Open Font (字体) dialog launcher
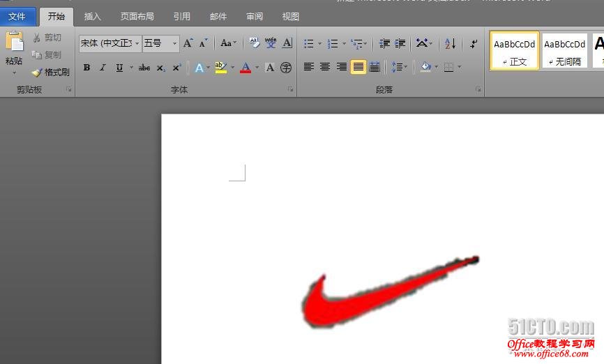The width and height of the screenshot is (604, 364). pos(290,89)
